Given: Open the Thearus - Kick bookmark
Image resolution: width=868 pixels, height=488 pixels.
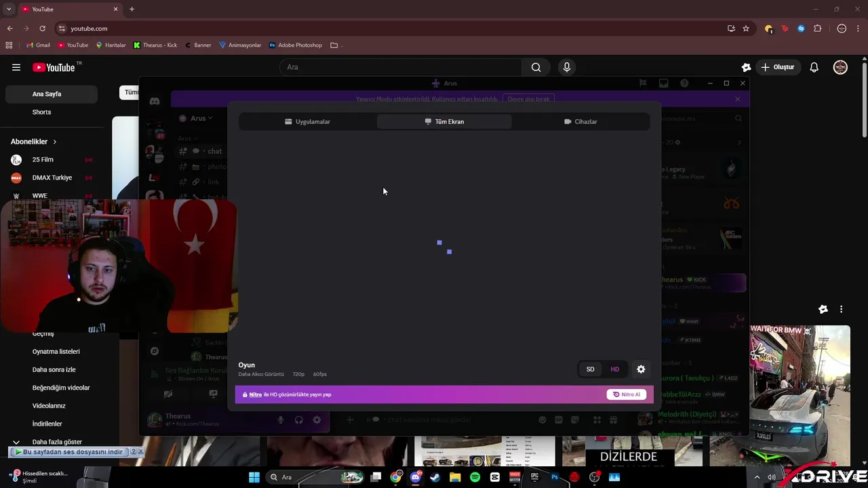Looking at the screenshot, I should 155,45.
